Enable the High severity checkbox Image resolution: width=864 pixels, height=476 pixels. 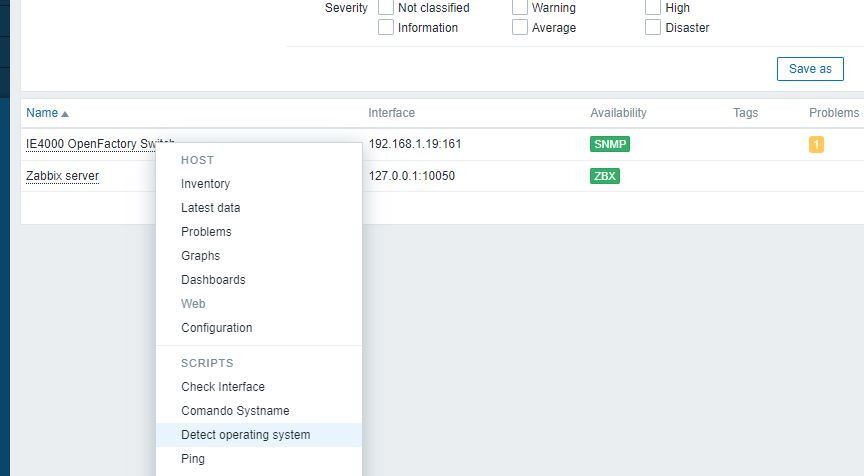tap(654, 8)
